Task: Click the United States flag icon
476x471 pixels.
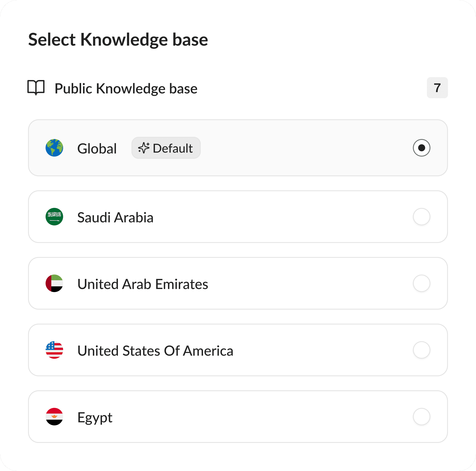Action: pyautogui.click(x=54, y=350)
